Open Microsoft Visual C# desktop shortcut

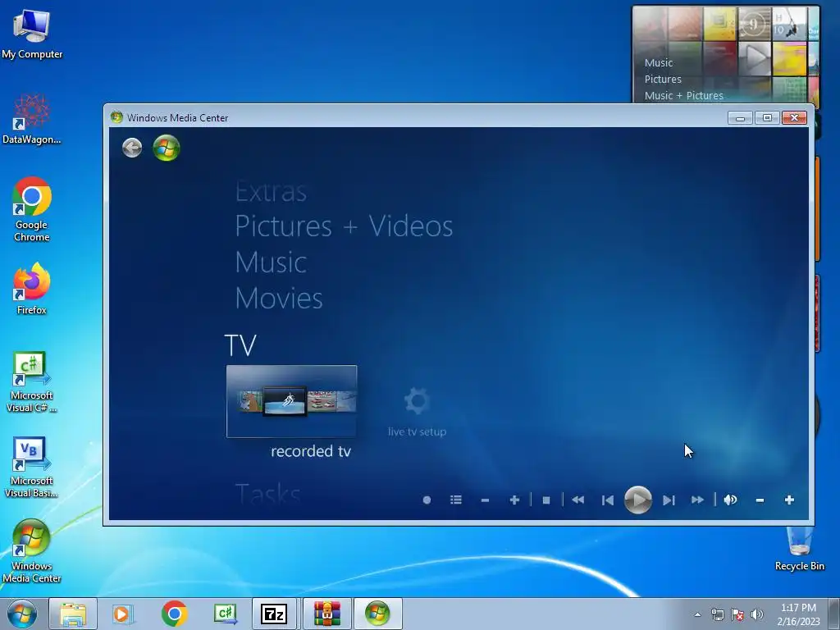pos(32,382)
